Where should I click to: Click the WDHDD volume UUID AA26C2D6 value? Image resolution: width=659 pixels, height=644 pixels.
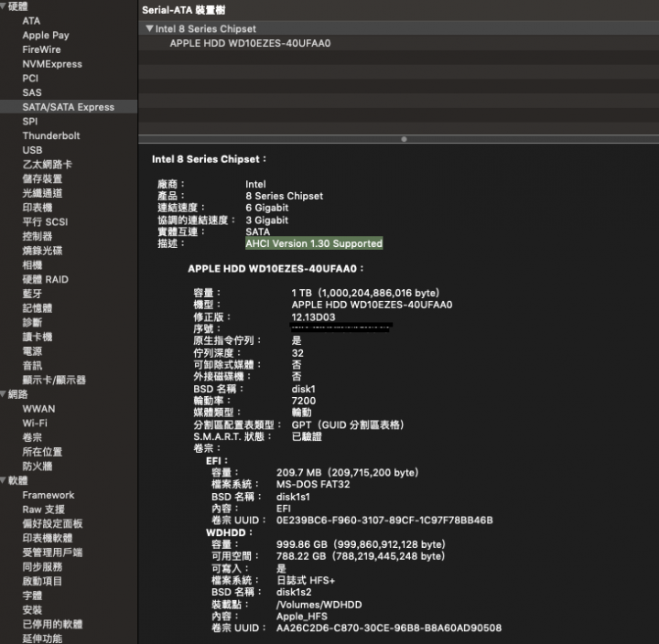(388, 628)
